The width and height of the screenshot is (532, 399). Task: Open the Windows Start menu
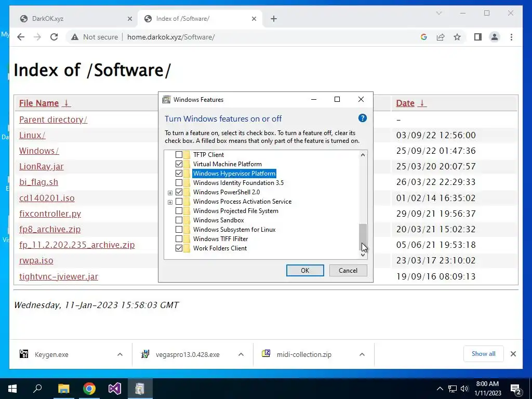pyautogui.click(x=12, y=389)
